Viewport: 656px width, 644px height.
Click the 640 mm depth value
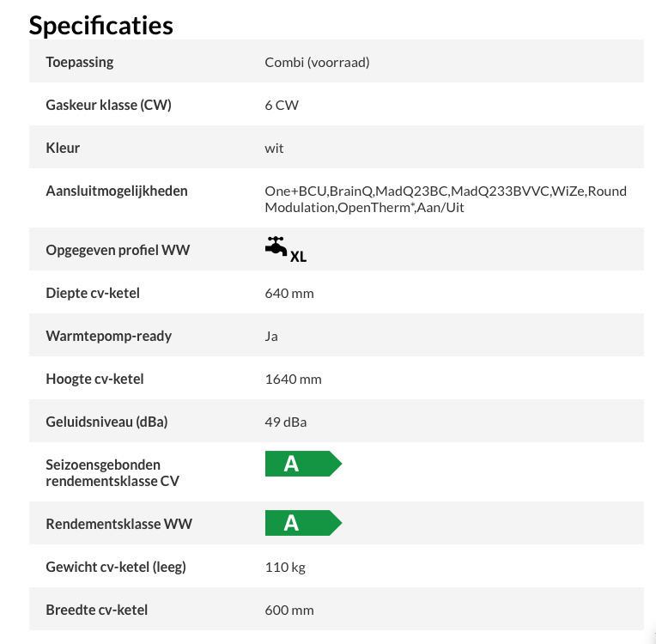(x=289, y=294)
